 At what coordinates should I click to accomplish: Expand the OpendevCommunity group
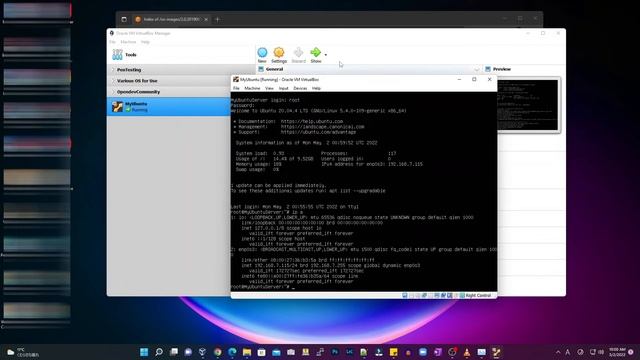click(113, 92)
